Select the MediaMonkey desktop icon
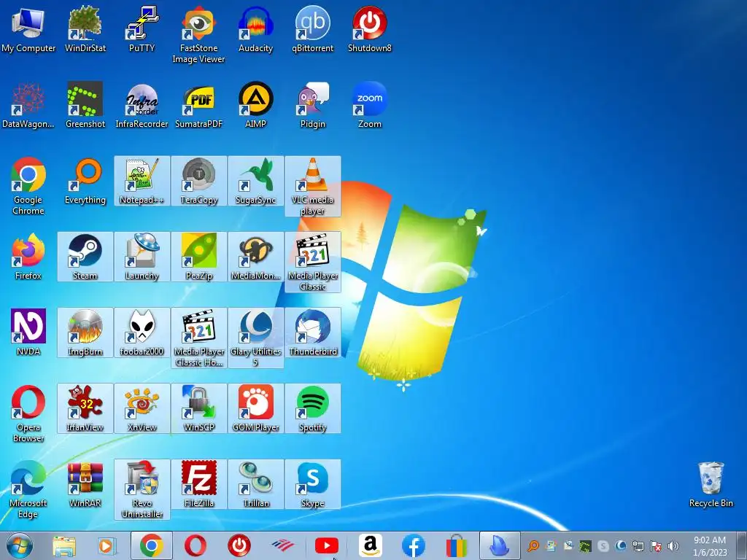Image resolution: width=747 pixels, height=560 pixels. pyautogui.click(x=256, y=257)
